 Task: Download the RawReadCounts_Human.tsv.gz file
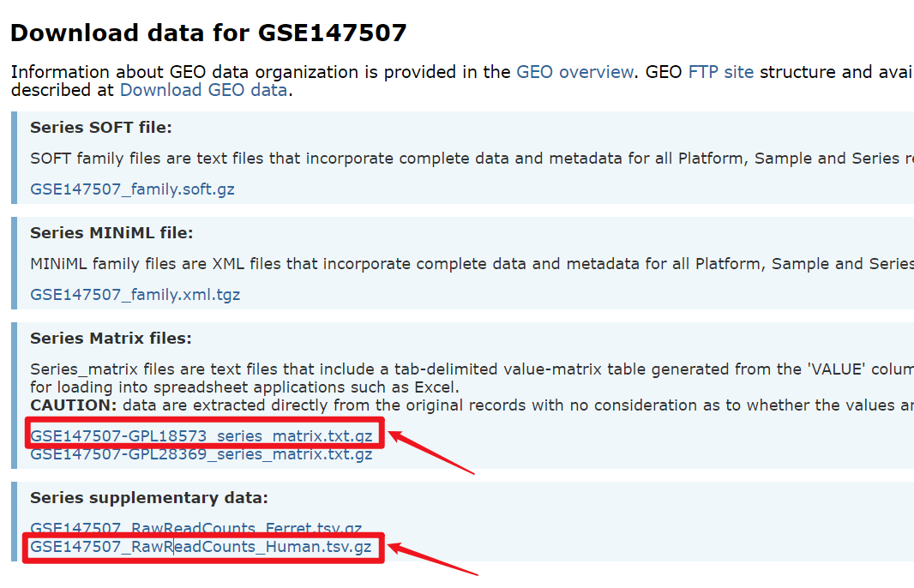pyautogui.click(x=201, y=547)
